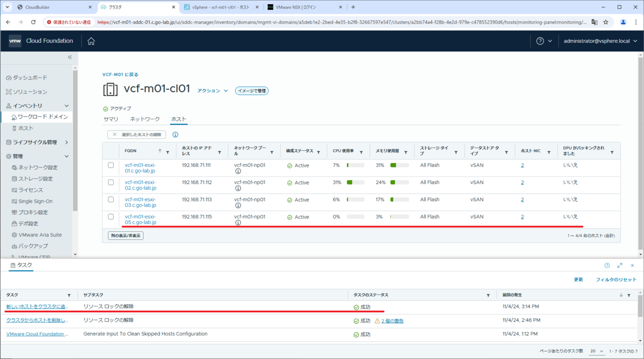Open ライセンス settings in sidebar
Image resolution: width=644 pixels, height=359 pixels.
click(x=31, y=190)
